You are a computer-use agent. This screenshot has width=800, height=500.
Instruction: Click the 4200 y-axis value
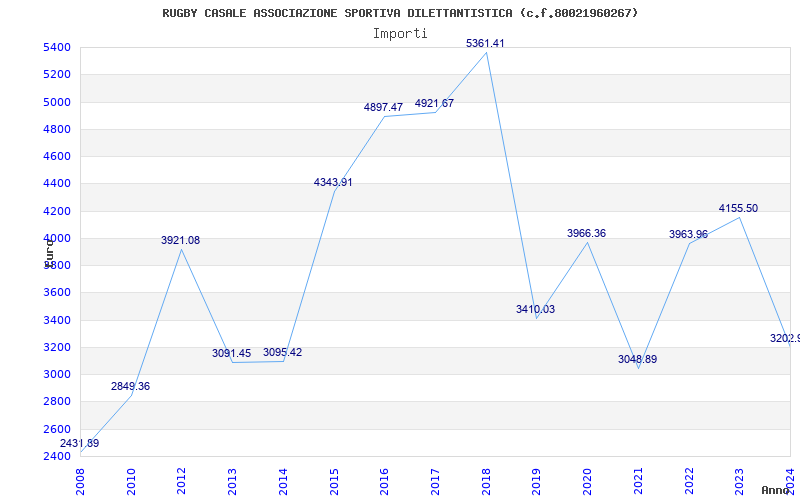coord(56,211)
